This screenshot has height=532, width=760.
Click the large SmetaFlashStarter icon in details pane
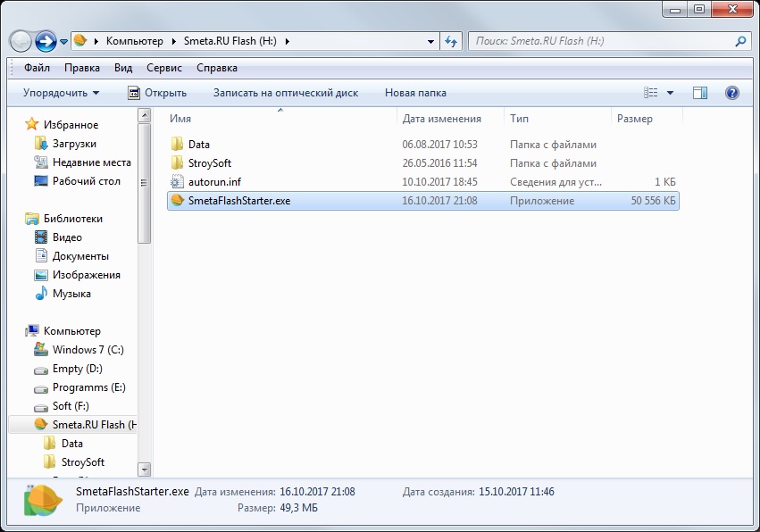[x=43, y=500]
